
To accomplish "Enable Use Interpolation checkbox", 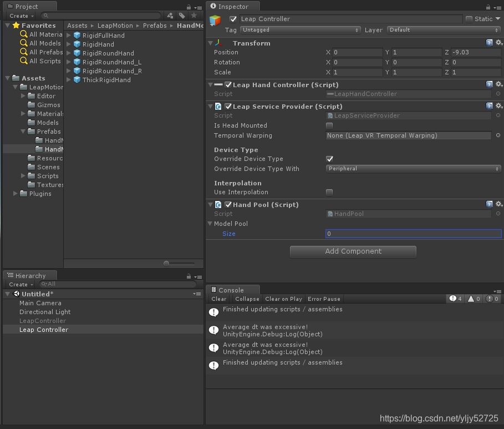I will [x=329, y=192].
